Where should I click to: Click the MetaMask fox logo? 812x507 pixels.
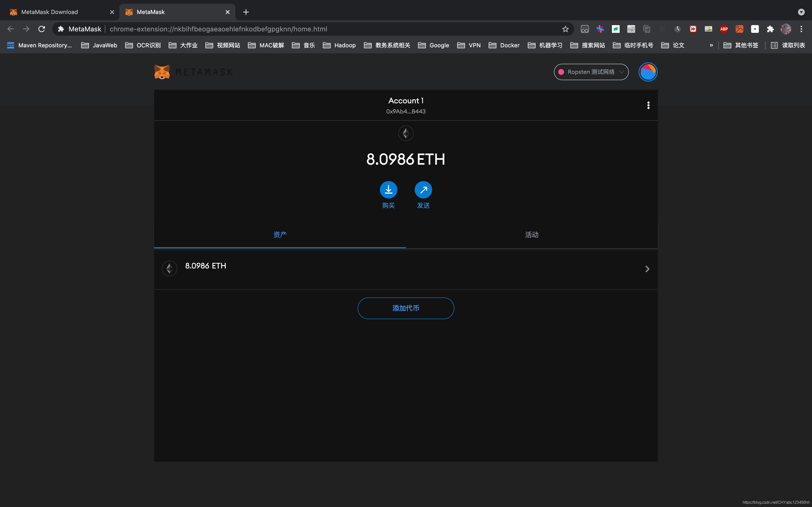tap(162, 72)
